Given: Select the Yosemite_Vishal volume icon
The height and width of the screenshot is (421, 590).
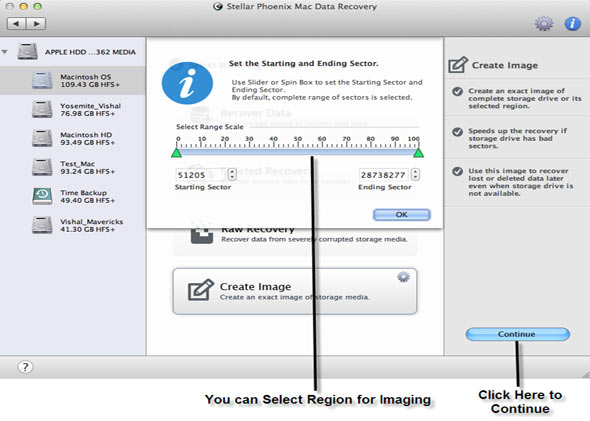Looking at the screenshot, I should (42, 109).
